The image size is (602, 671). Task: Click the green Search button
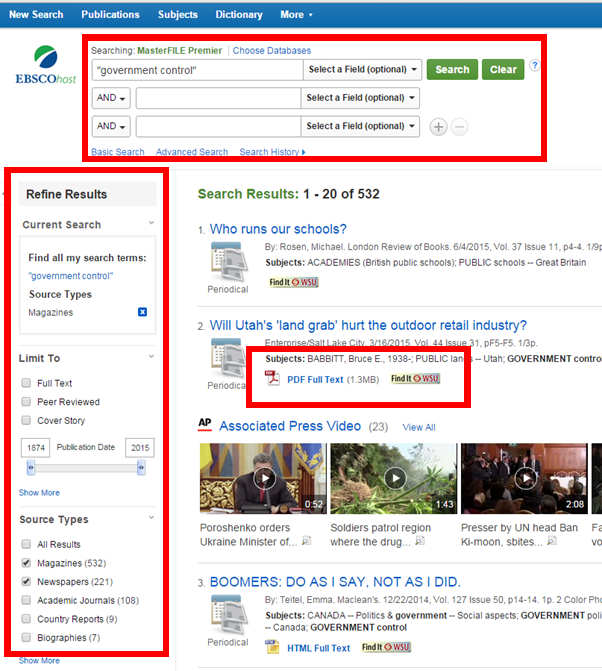[x=452, y=69]
